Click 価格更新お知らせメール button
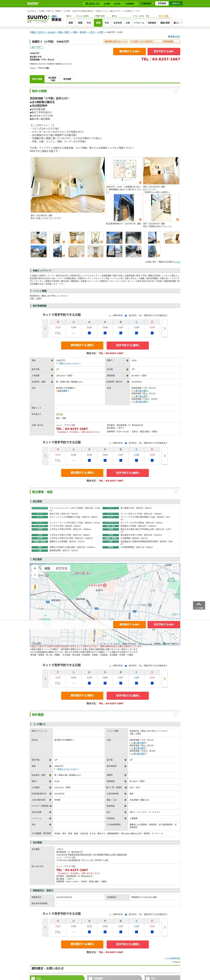The image size is (210, 980). [115, 41]
